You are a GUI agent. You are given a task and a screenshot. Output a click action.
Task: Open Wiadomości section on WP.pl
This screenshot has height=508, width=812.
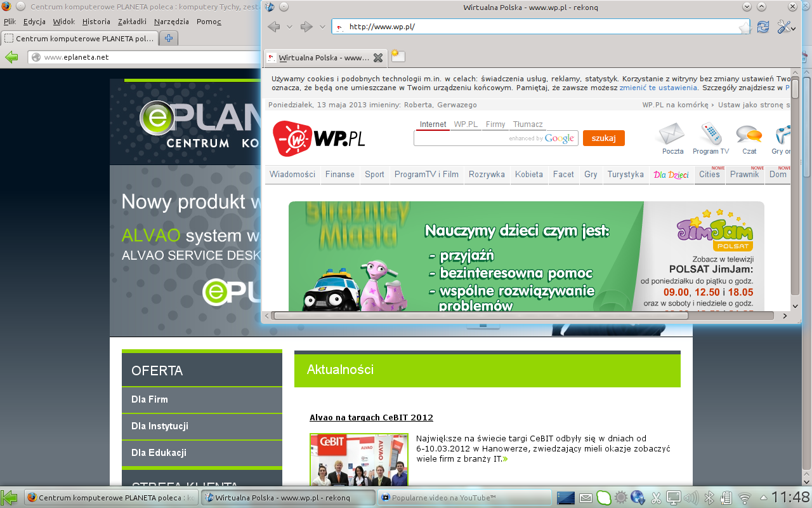point(292,175)
